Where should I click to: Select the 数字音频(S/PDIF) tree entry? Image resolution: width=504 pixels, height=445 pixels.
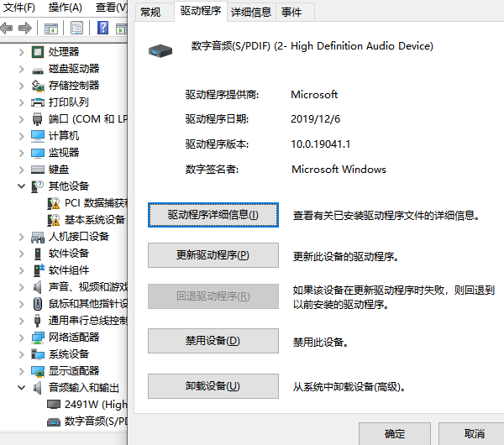[x=96, y=421]
